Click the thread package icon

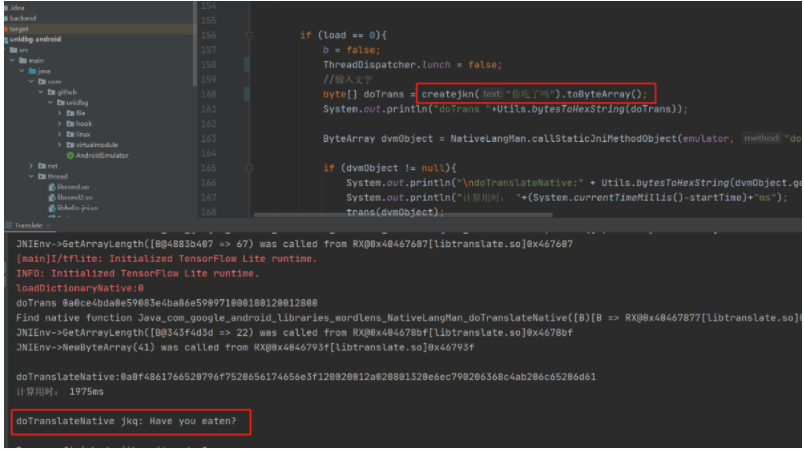[42, 176]
